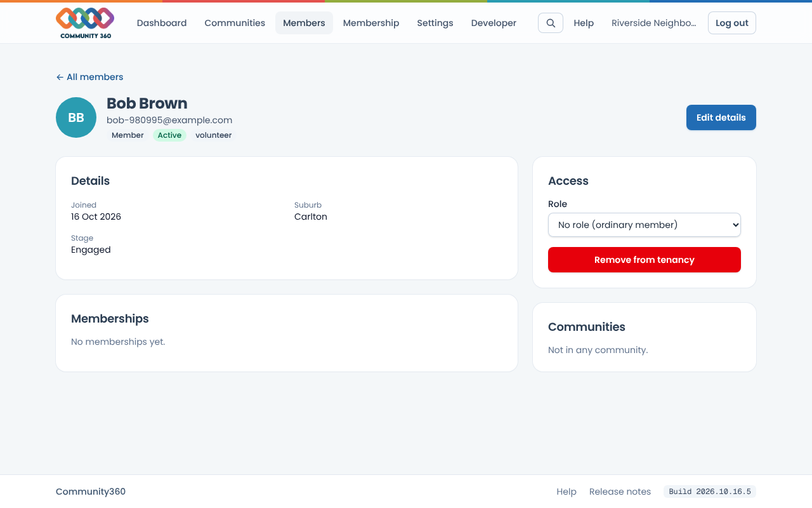This screenshot has width=812, height=508.
Task: Open the Dashboard nav item
Action: 162,23
